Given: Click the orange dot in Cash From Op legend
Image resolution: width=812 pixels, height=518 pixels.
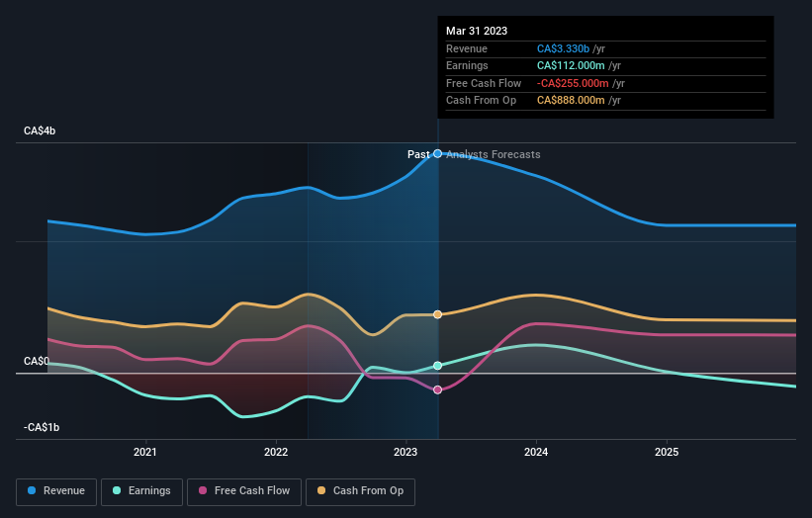Looking at the screenshot, I should tap(321, 490).
